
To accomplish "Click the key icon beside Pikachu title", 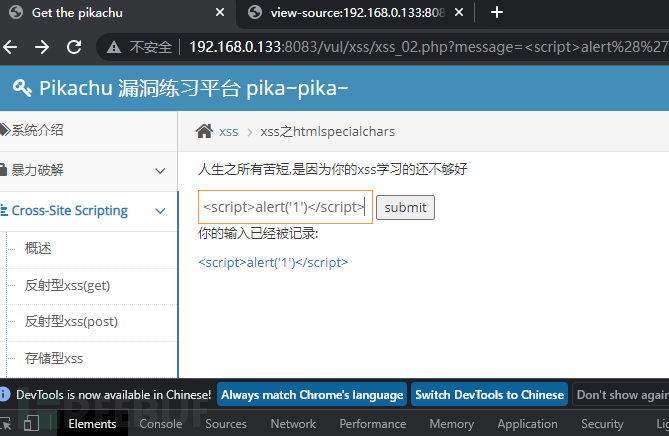I will [x=22, y=88].
